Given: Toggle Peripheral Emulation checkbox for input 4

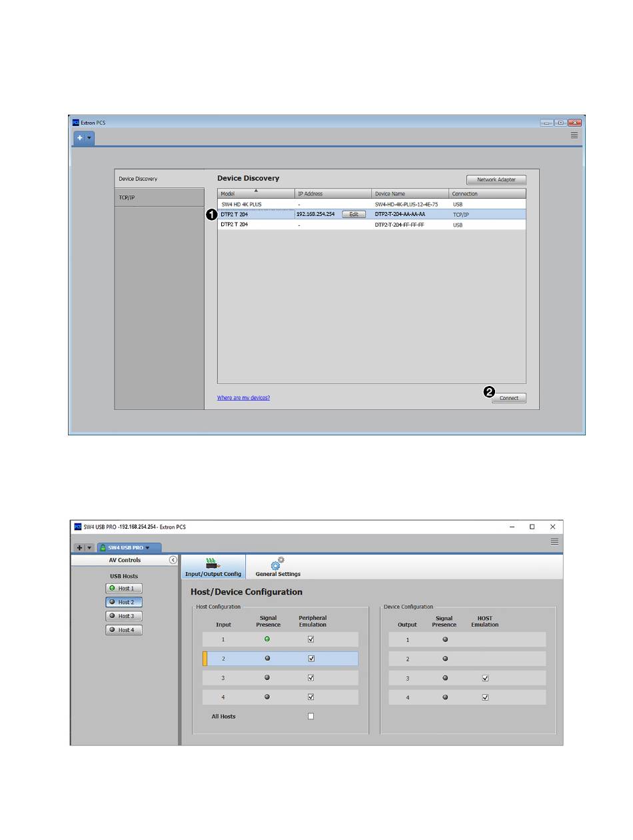Looking at the screenshot, I should [311, 697].
